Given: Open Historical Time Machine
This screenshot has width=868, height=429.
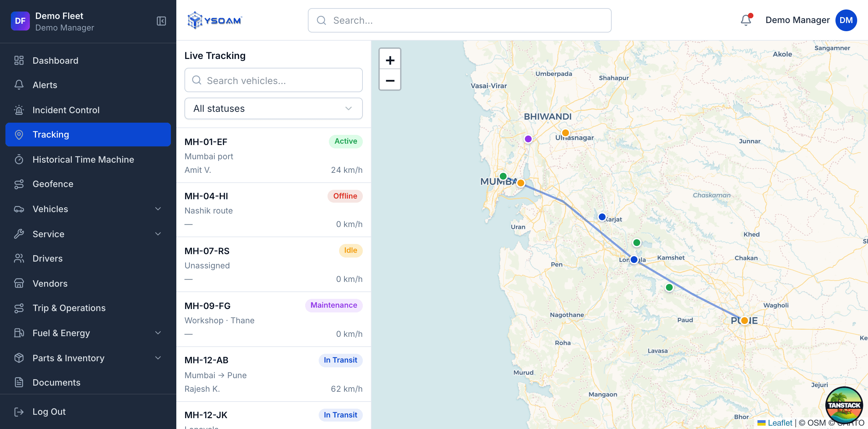Looking at the screenshot, I should click(88, 160).
